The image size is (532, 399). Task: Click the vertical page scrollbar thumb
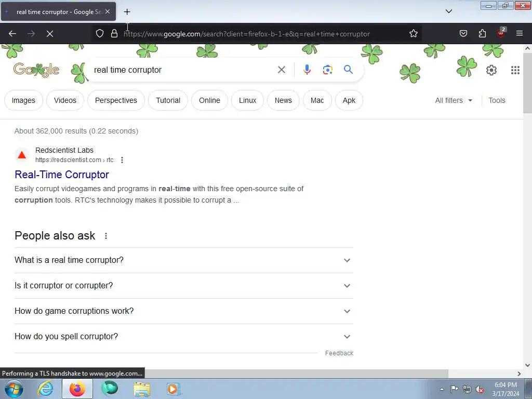527,84
